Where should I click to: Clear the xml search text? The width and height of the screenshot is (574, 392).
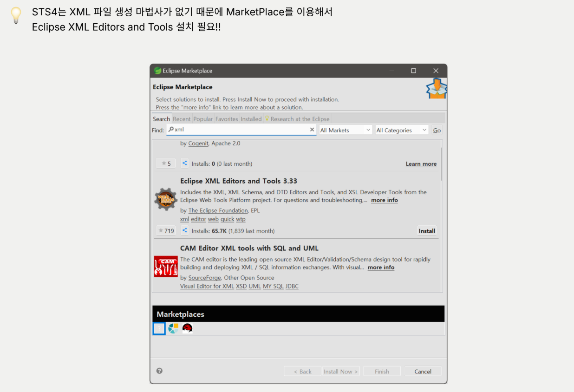point(312,130)
